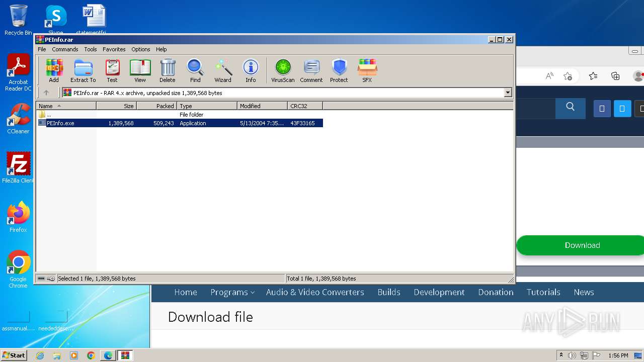Screen dimensions: 644x362
Task: Open the Tutorials page link
Action: pos(543,292)
